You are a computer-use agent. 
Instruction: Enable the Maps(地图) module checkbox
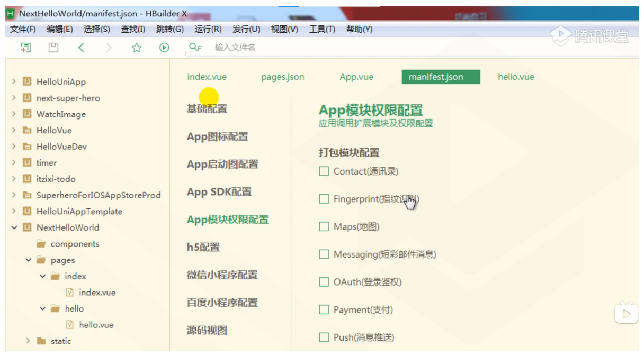(x=324, y=227)
